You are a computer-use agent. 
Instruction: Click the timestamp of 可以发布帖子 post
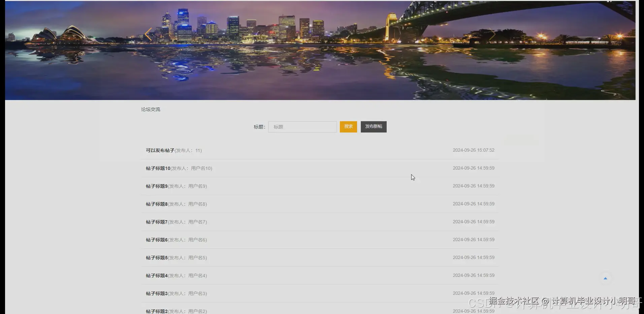(x=474, y=150)
